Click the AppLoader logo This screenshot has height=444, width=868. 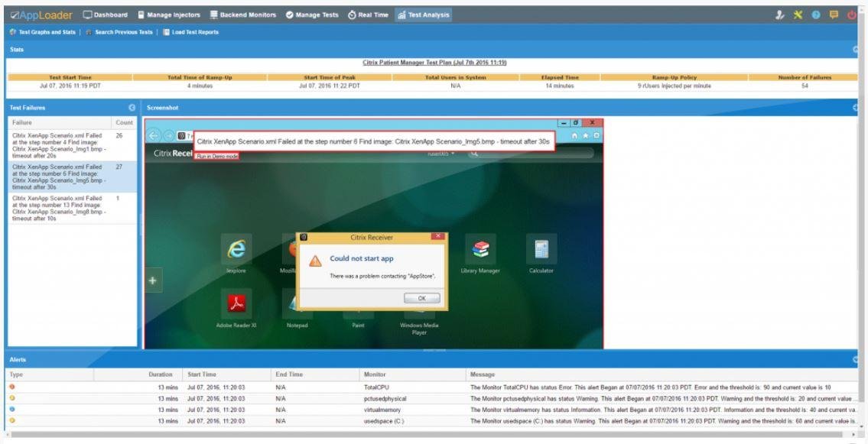point(41,15)
